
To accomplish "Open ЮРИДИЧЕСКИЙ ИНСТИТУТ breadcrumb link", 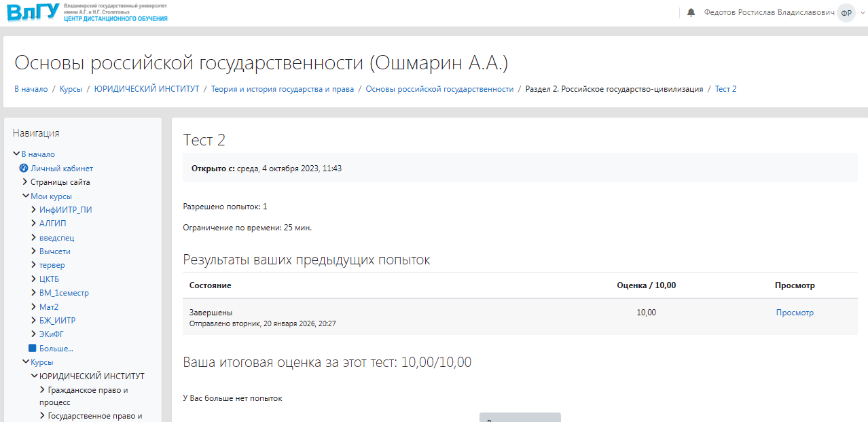I will 147,89.
